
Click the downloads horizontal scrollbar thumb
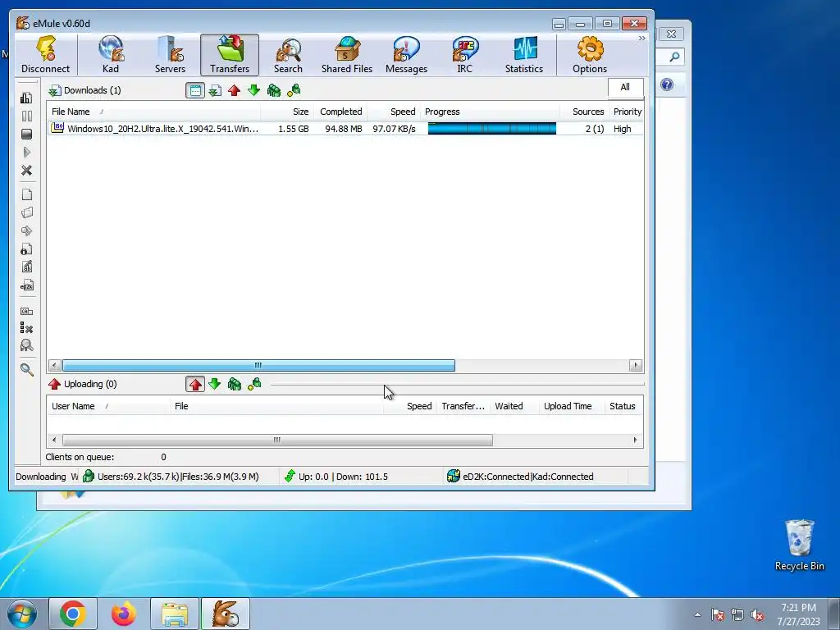tap(258, 365)
